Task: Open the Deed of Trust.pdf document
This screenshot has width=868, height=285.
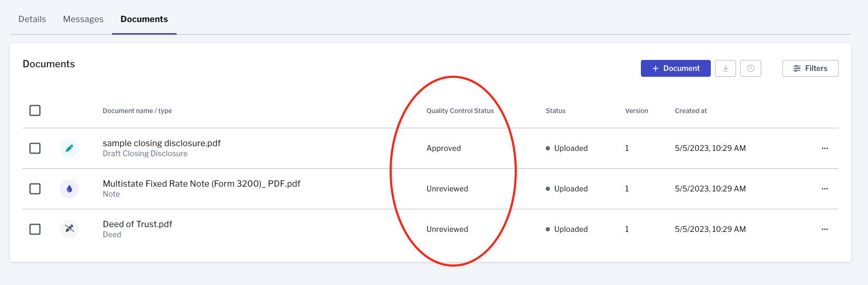Action: coord(137,224)
